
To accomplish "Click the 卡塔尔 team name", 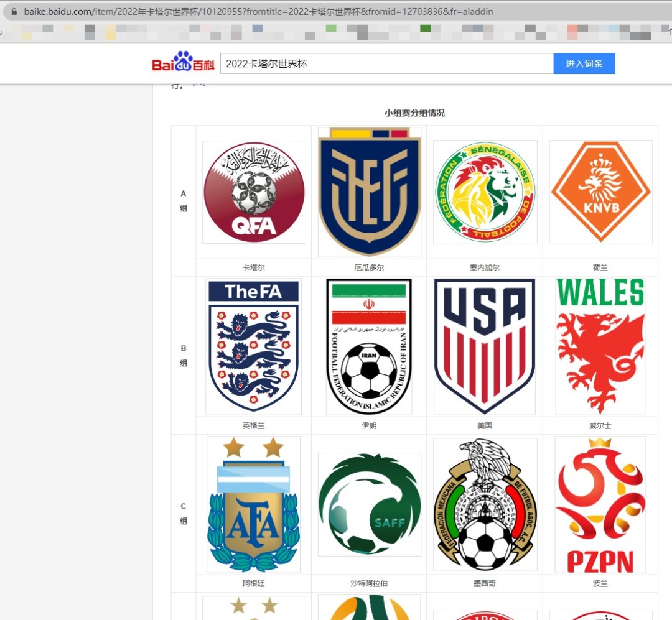I will (254, 267).
